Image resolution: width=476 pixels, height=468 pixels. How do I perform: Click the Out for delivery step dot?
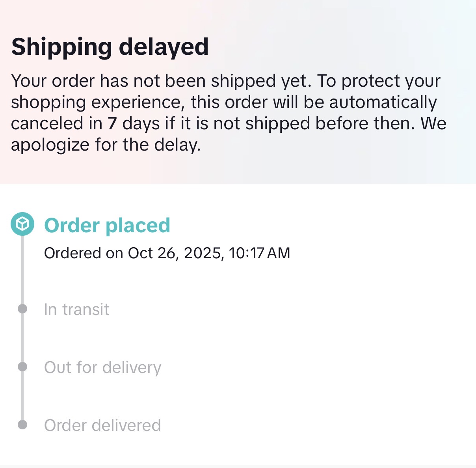22,367
